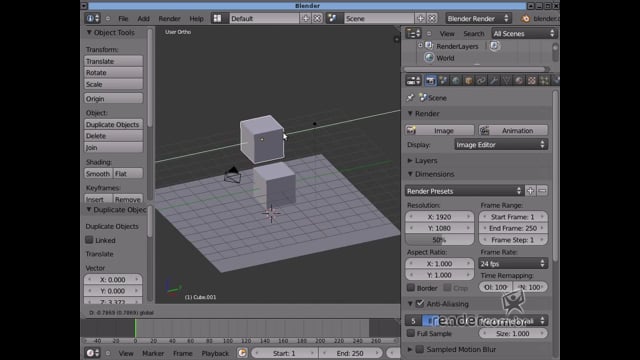Add a new scene with plus icon
Screen dimensions: 640x360
coord(420,18)
